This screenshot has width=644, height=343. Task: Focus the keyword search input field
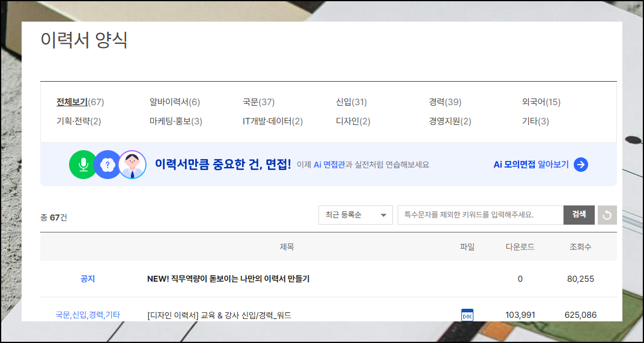pos(481,215)
